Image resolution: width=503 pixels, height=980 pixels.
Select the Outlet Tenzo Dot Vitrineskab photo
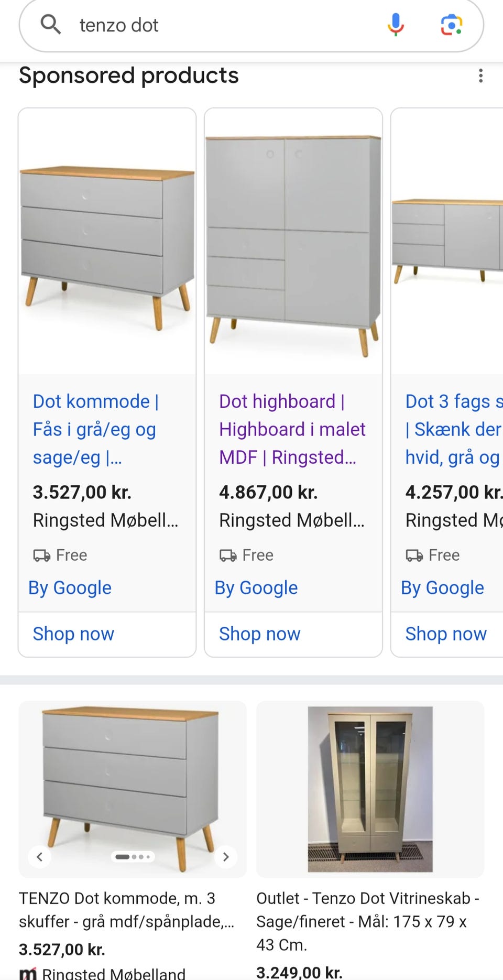(x=370, y=789)
